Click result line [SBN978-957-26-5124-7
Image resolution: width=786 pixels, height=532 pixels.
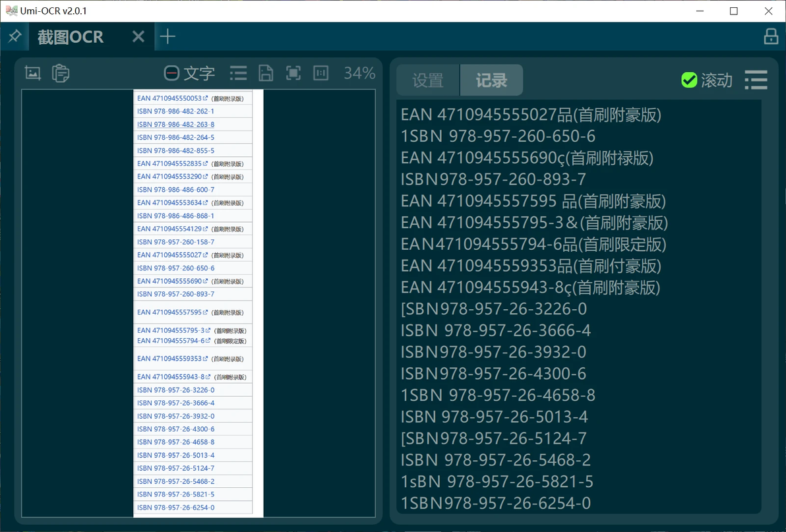494,438
